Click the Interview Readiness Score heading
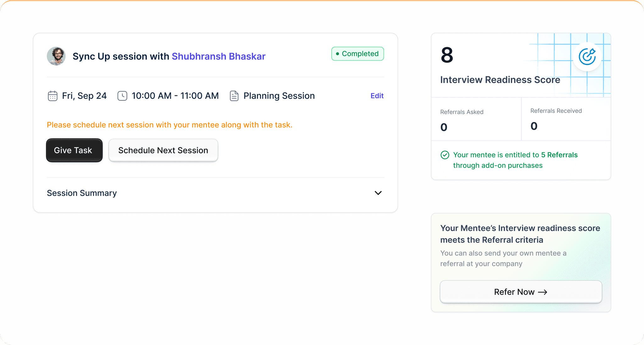This screenshot has width=644, height=345. coord(500,80)
